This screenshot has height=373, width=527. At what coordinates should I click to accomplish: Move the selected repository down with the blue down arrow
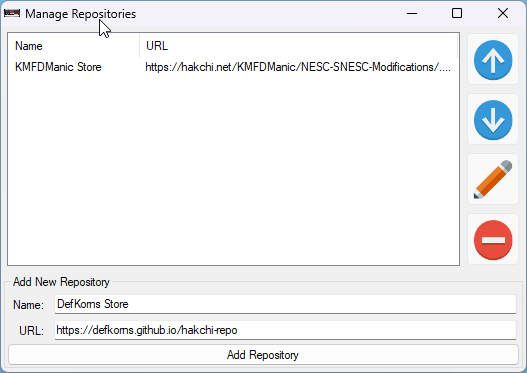[x=493, y=120]
